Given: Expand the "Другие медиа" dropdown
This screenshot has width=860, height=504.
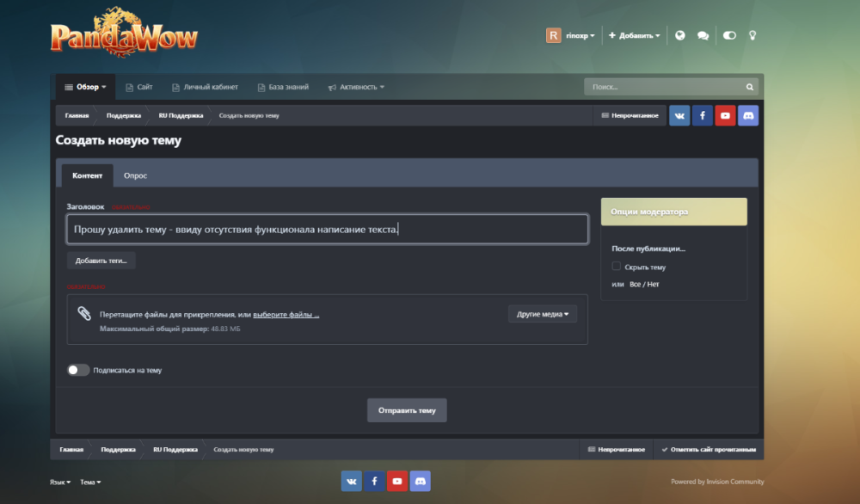Looking at the screenshot, I should (x=543, y=314).
